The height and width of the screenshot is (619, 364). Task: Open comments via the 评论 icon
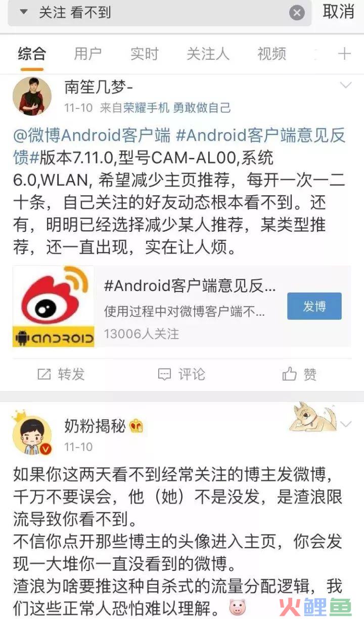[x=181, y=374]
